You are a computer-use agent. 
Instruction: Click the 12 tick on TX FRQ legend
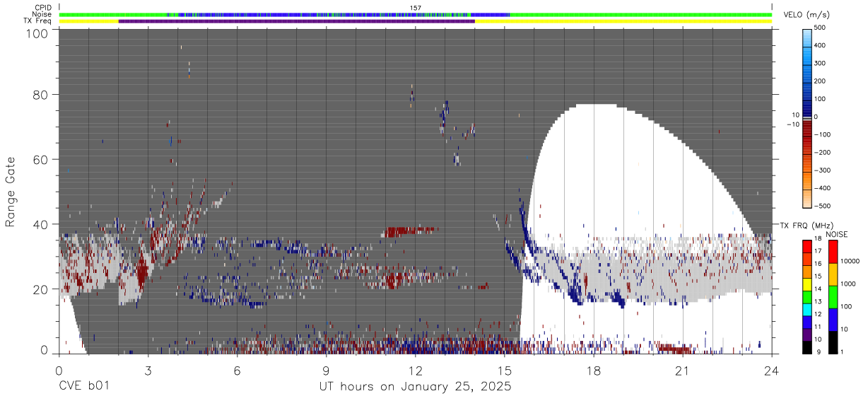coord(819,314)
